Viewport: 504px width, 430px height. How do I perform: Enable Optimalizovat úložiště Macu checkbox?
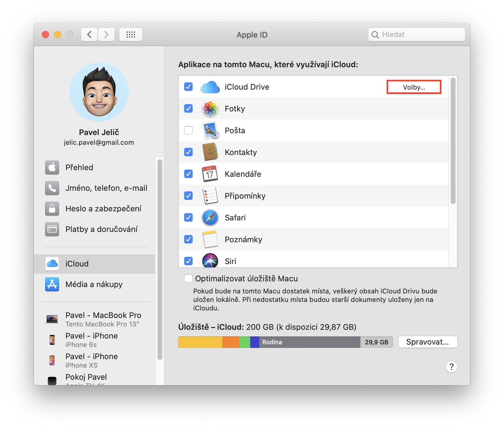click(188, 278)
